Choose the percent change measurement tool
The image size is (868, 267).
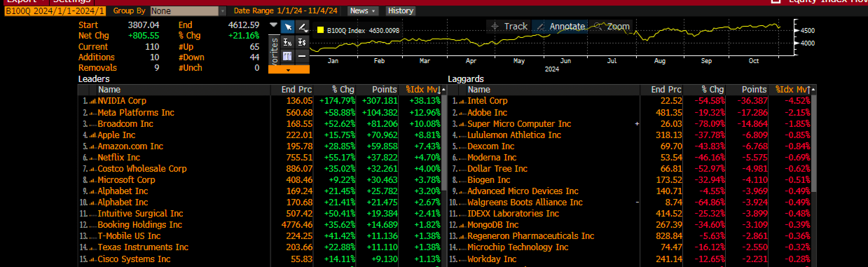point(288,43)
